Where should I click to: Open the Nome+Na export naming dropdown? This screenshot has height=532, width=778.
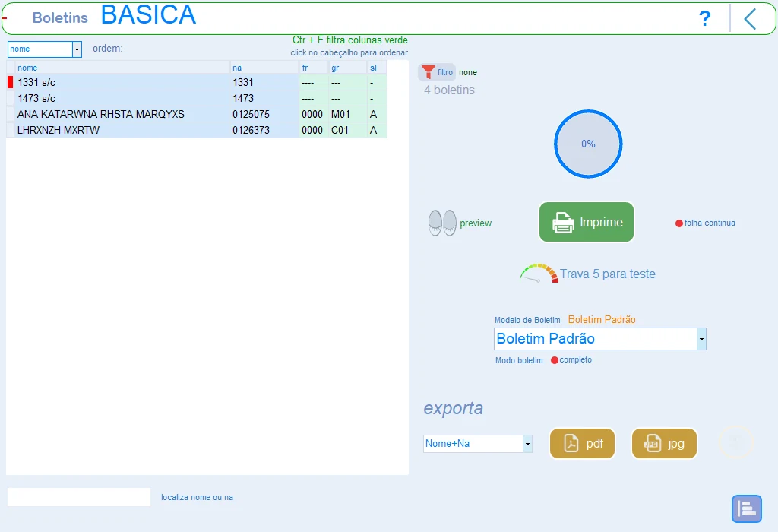(x=527, y=444)
